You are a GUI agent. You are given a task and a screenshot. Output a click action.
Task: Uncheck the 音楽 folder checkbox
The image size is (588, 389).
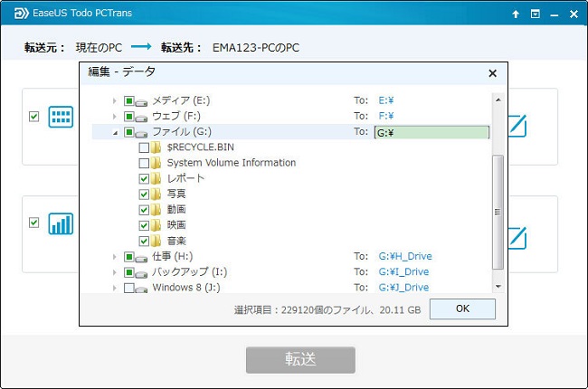144,242
